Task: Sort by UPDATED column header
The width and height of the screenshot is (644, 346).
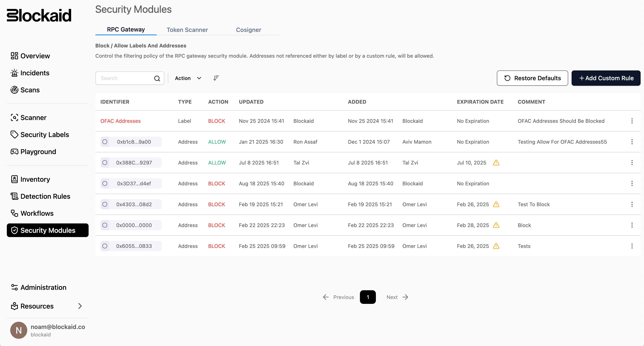Action: tap(251, 102)
